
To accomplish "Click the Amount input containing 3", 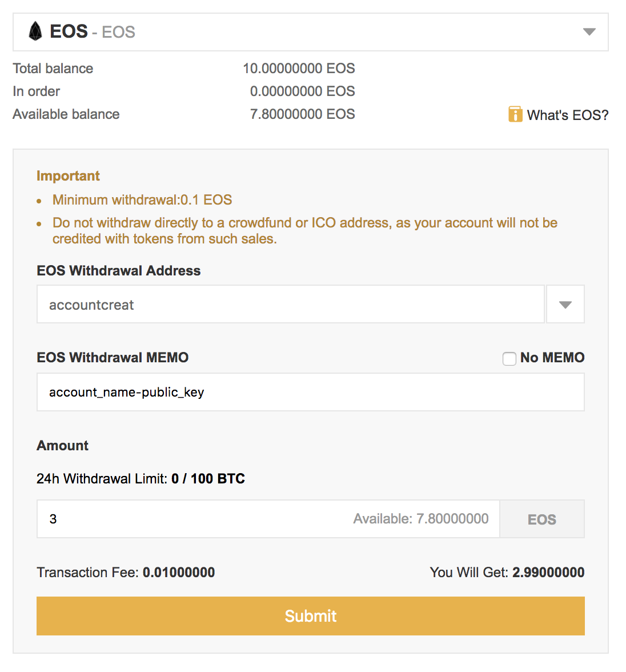I will (268, 519).
